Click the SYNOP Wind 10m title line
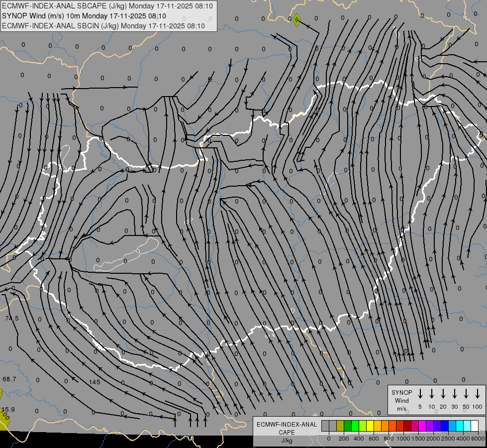 tap(84, 16)
